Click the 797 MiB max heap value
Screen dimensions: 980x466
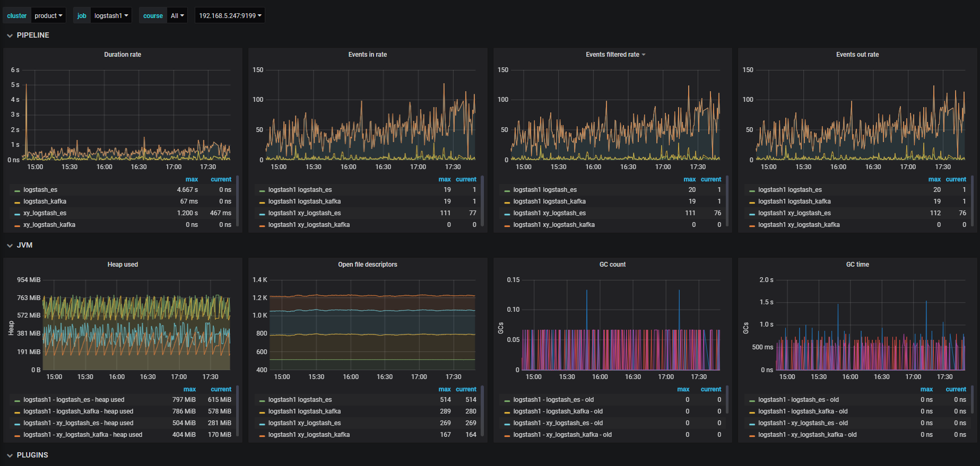[184, 400]
